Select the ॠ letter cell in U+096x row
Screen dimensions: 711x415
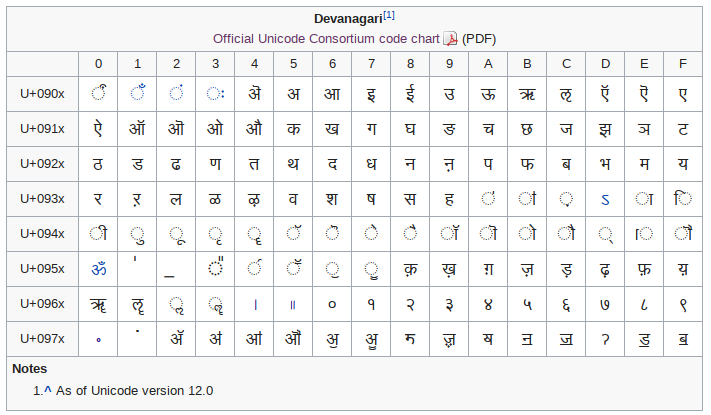click(98, 303)
